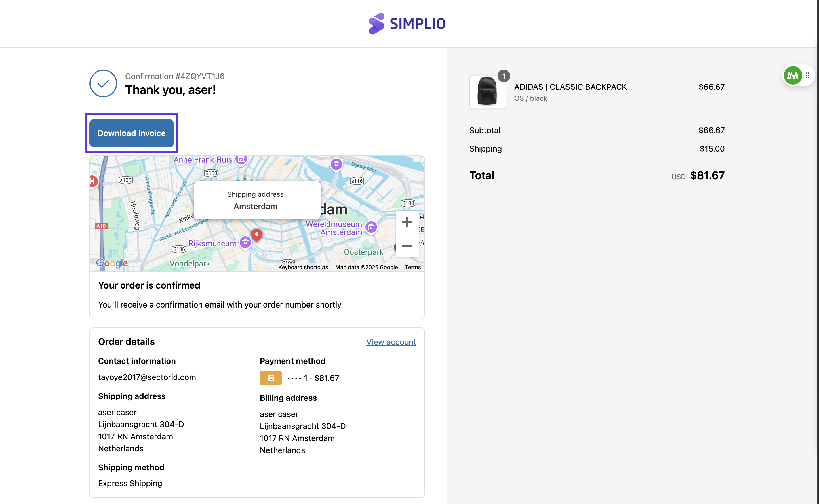Click the red shipping location pin
This screenshot has width=819, height=504.
[256, 234]
